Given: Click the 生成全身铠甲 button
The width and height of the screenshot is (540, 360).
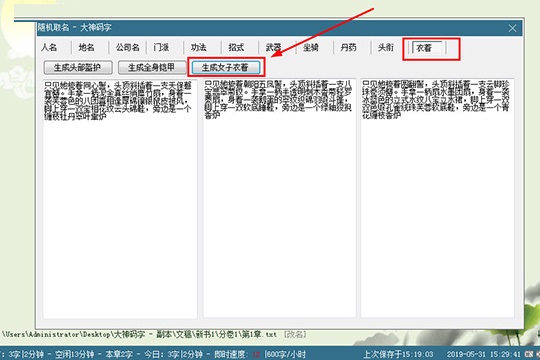Looking at the screenshot, I should [152, 68].
